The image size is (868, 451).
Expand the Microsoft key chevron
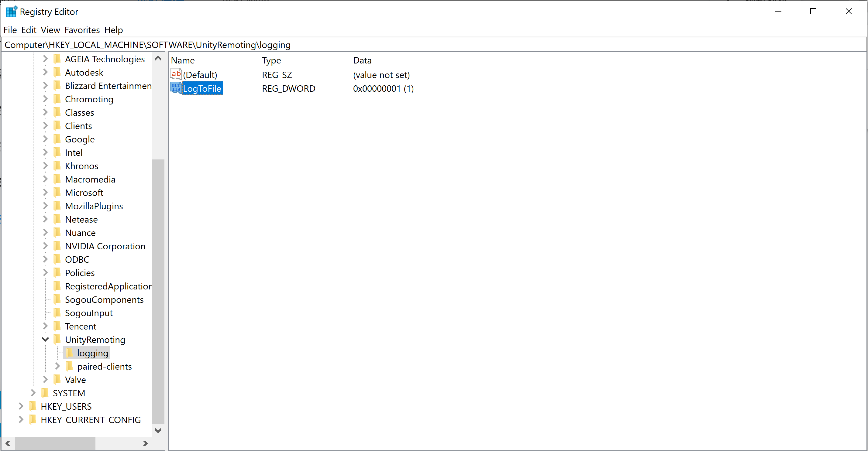[x=45, y=193]
